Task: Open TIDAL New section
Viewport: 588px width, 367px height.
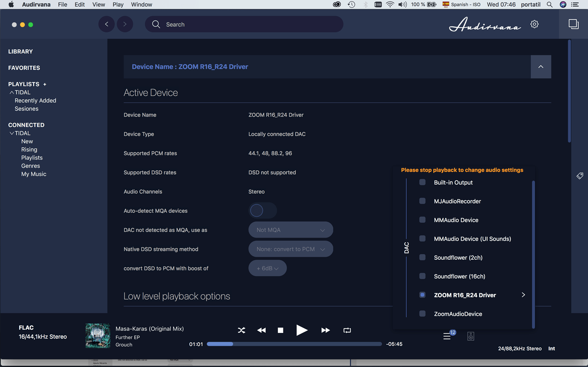Action: (27, 141)
